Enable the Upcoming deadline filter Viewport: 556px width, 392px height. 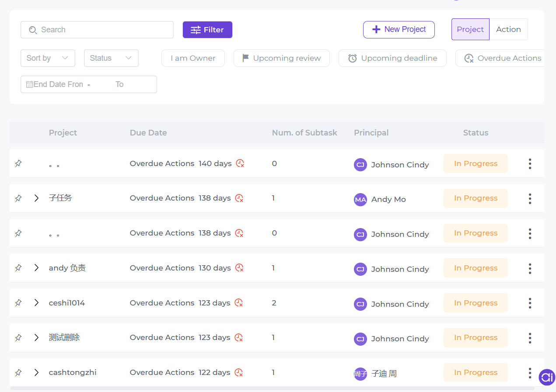tap(392, 58)
